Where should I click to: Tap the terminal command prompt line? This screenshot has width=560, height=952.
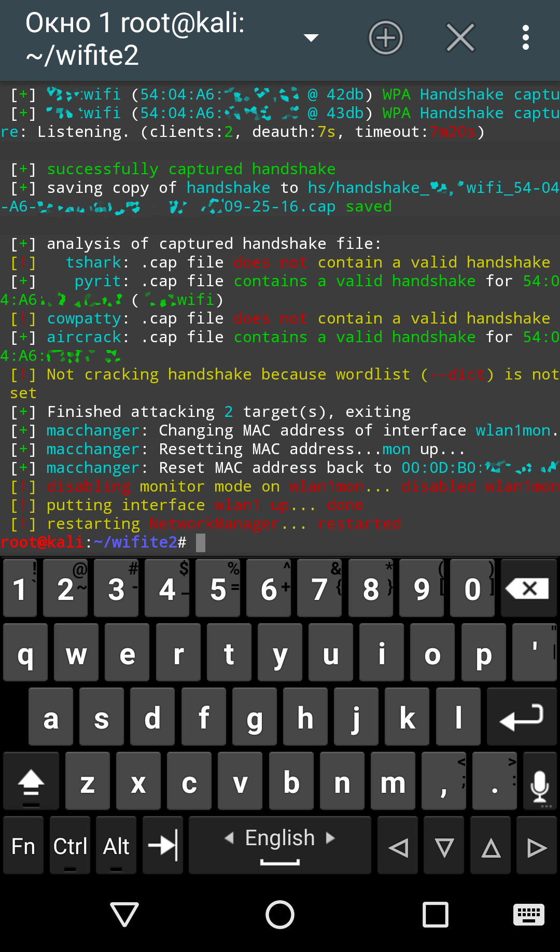coord(280,542)
